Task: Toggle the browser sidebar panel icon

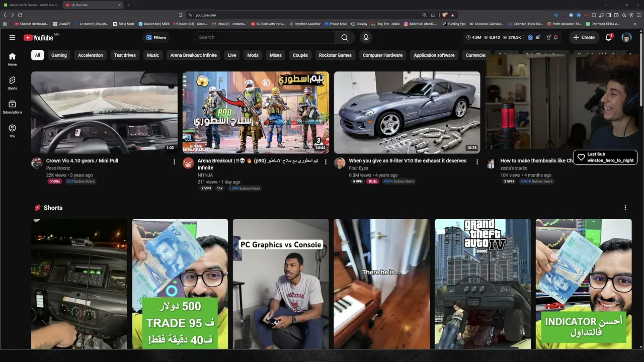Action: click(609, 15)
